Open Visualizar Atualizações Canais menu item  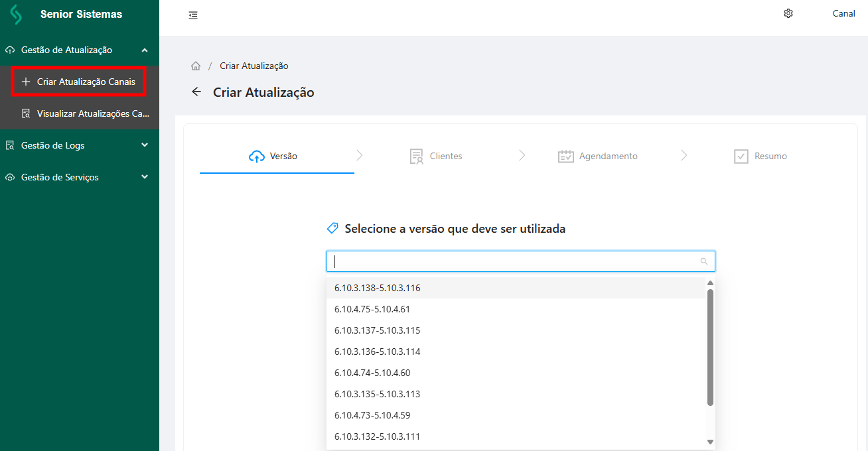click(x=93, y=113)
